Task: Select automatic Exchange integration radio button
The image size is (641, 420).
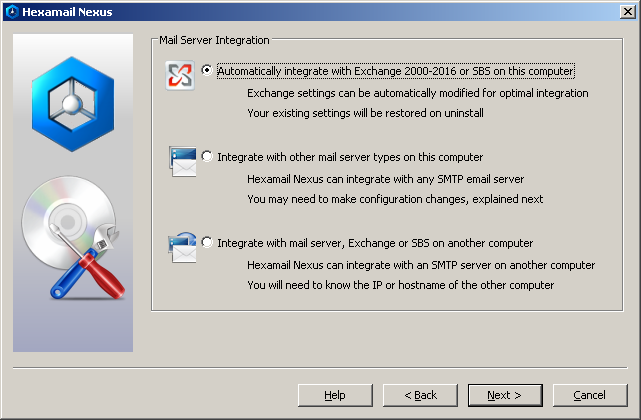Action: [x=207, y=70]
